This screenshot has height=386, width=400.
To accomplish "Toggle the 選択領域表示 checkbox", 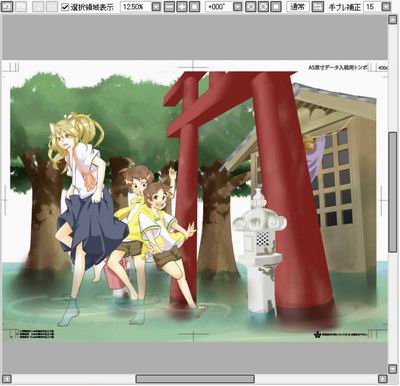I will pos(65,7).
